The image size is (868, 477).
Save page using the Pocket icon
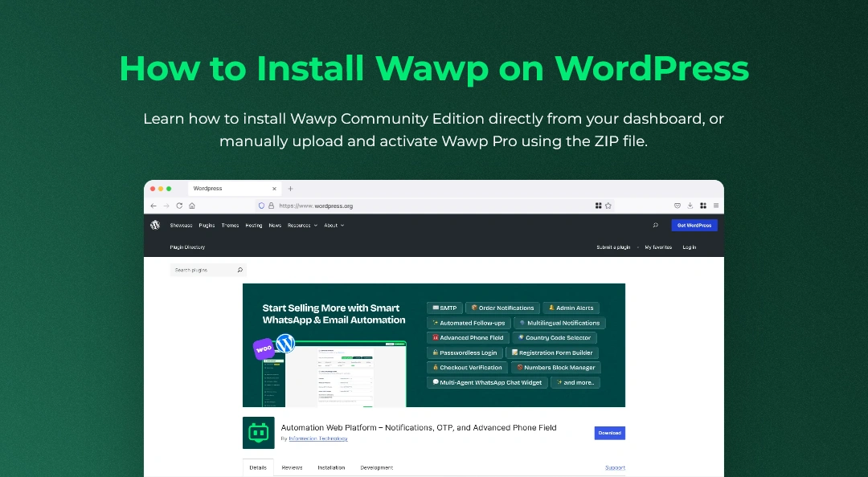(677, 206)
